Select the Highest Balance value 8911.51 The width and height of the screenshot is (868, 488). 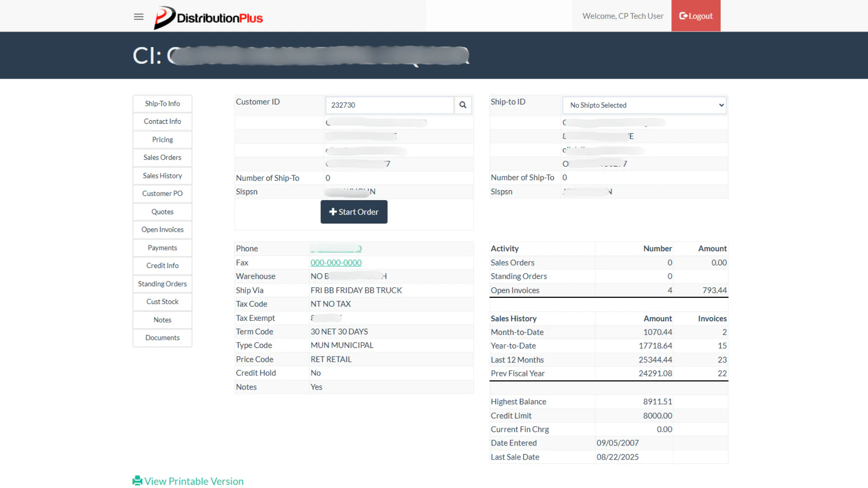(657, 402)
